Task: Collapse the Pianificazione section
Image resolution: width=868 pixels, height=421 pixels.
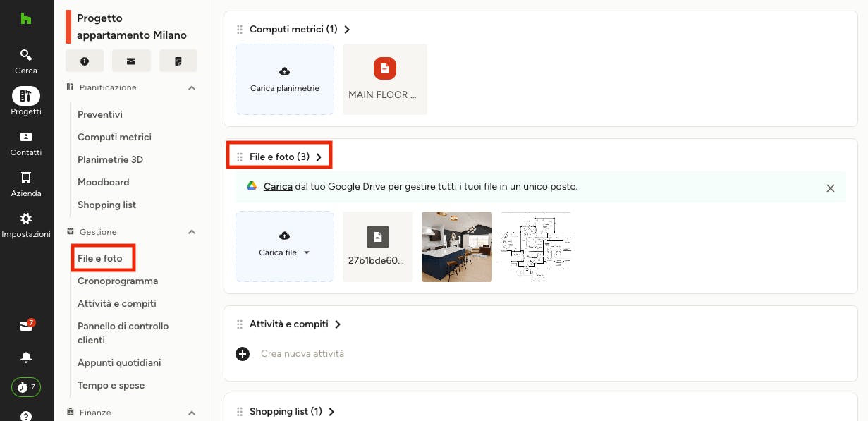Action: pyautogui.click(x=191, y=88)
